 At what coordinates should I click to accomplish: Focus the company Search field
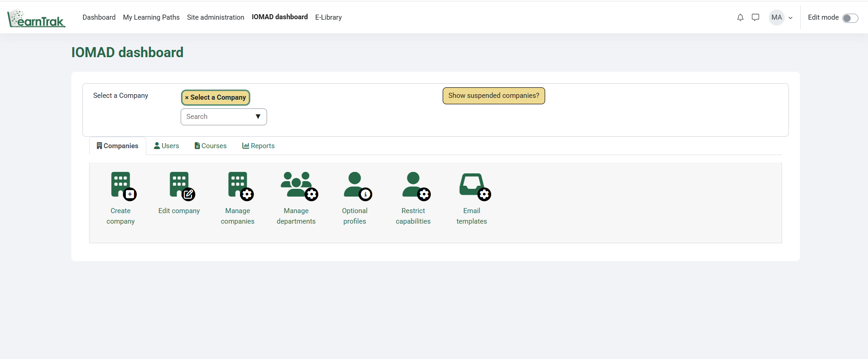(x=224, y=117)
